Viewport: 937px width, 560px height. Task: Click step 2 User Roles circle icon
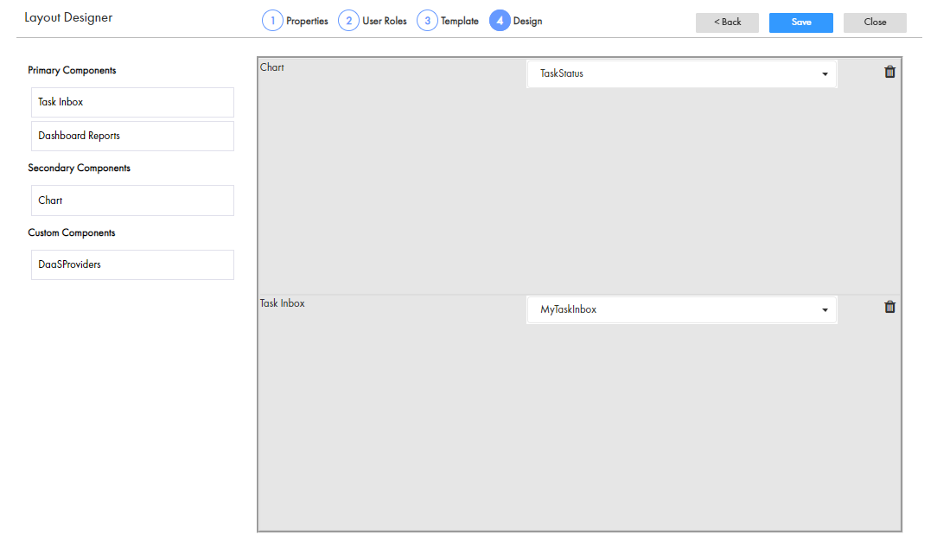[348, 19]
